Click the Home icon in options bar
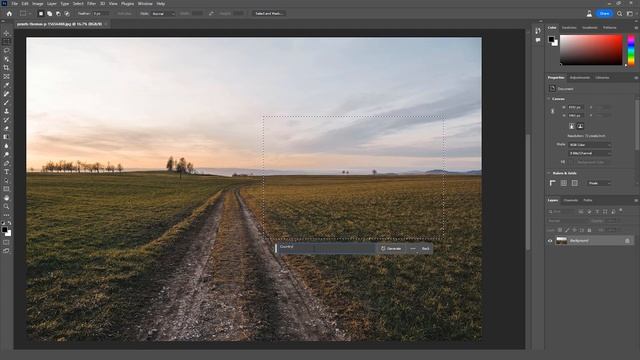640x360 pixels. coord(9,13)
